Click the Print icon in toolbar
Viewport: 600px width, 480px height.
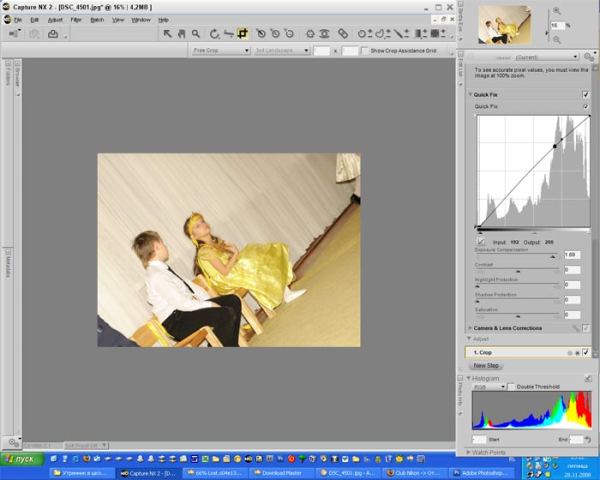pyautogui.click(x=53, y=34)
